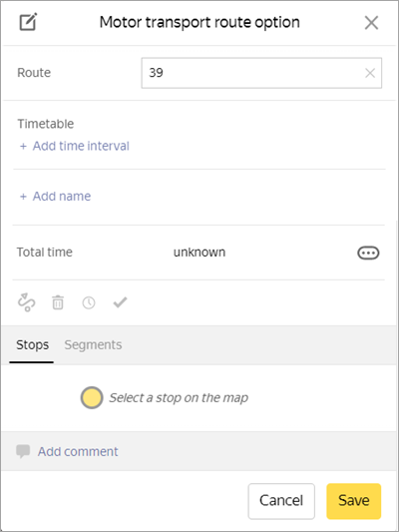Viewport: 399px width, 532px height.
Task: Click the trash delete icon
Action: pos(58,302)
